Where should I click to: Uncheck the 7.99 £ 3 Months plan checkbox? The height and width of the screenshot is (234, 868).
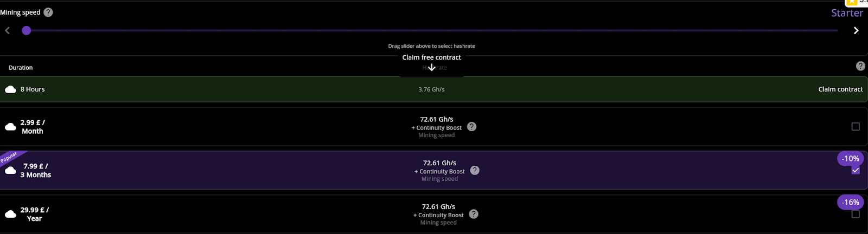click(x=856, y=171)
